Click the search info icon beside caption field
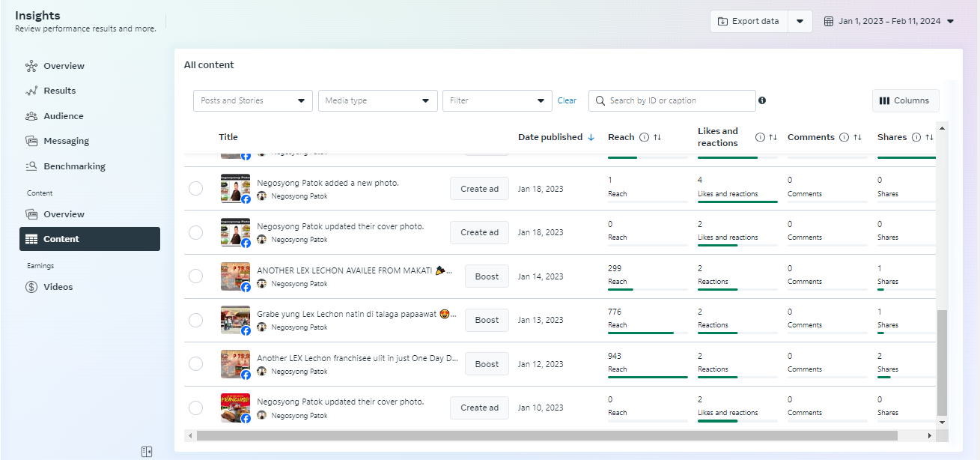This screenshot has width=980, height=460. [x=762, y=100]
